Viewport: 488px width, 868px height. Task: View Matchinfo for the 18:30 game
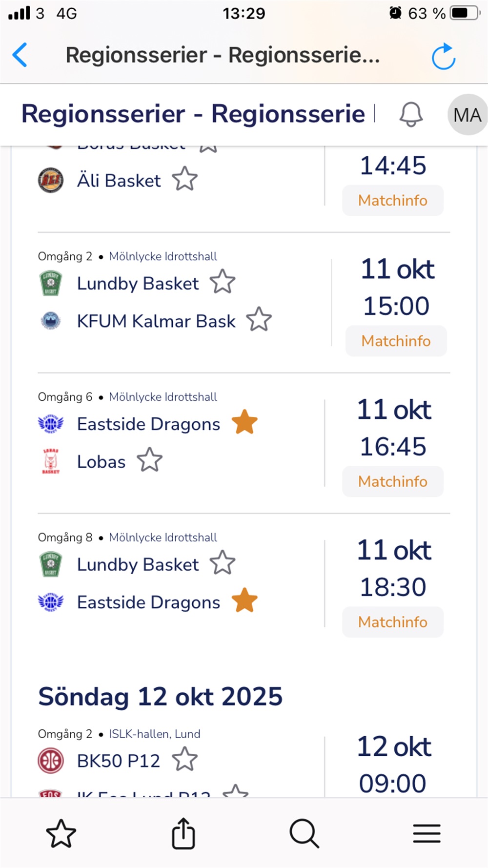point(393,622)
